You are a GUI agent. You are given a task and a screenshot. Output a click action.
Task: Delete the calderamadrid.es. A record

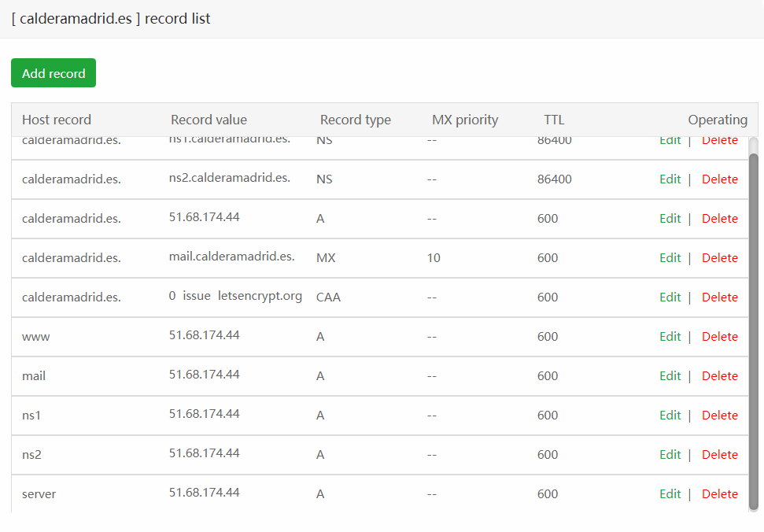(719, 219)
